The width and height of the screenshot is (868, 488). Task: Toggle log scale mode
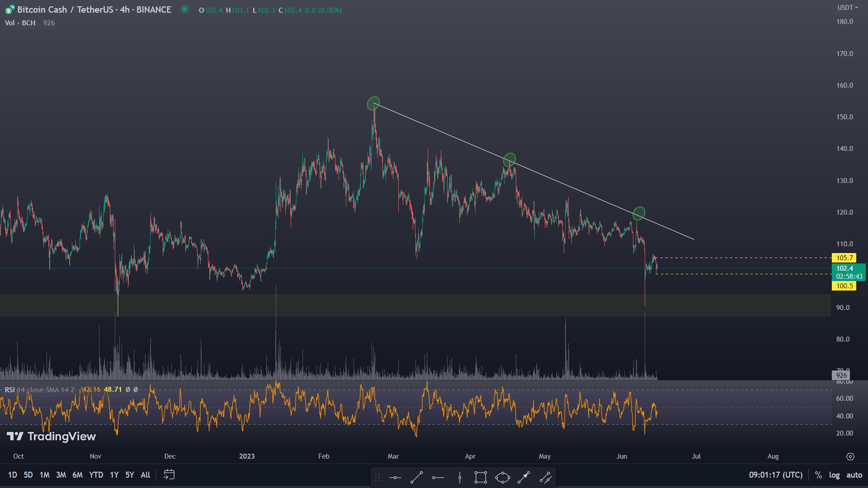(834, 475)
